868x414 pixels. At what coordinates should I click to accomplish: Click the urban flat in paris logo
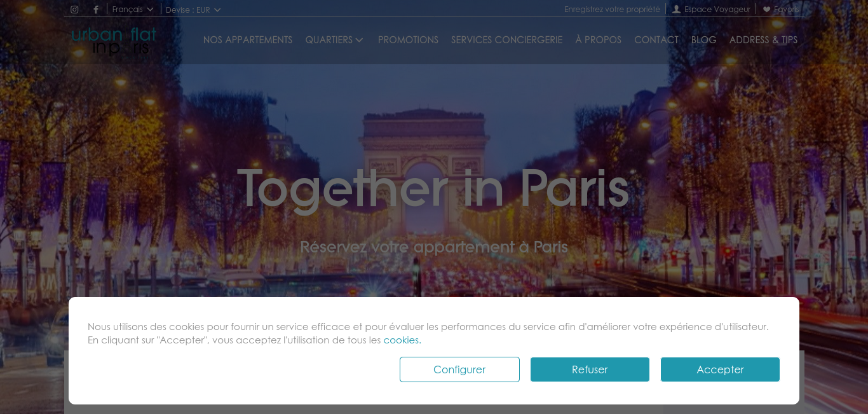point(114,41)
